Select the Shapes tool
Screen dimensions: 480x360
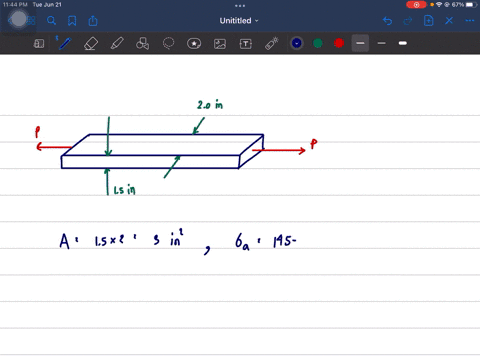click(x=142, y=43)
